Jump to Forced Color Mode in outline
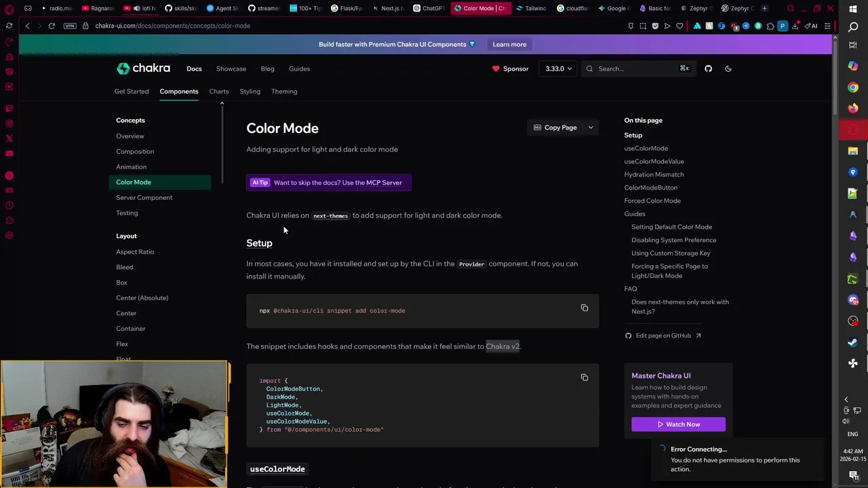Image resolution: width=868 pixels, height=488 pixels. tap(652, 201)
